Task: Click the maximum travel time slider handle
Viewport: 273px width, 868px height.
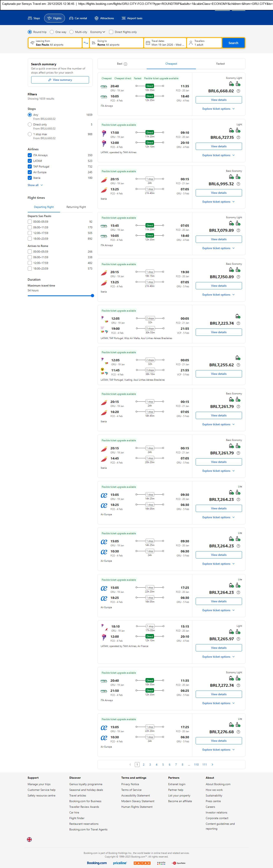Action: 92,296
